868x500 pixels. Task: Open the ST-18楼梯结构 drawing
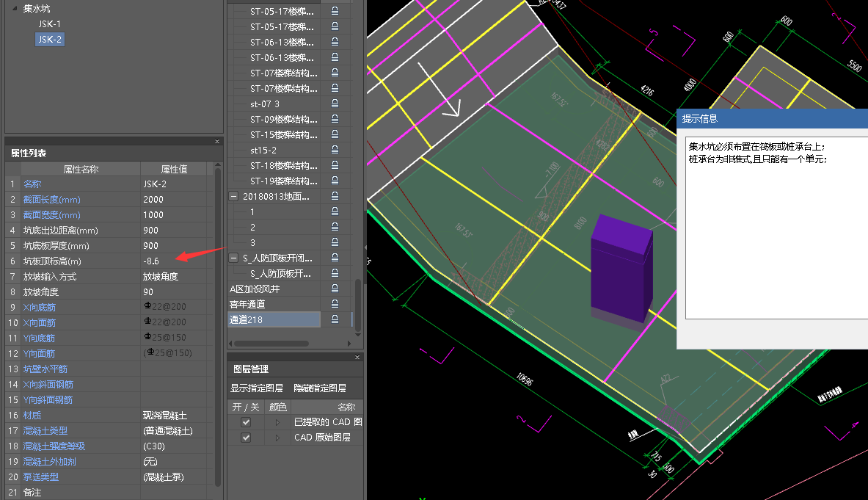tap(284, 165)
